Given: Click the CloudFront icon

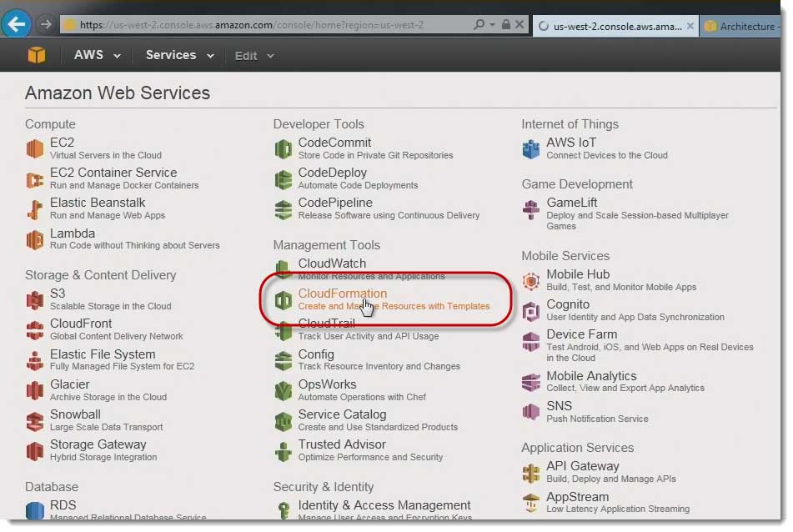Looking at the screenshot, I should (35, 330).
